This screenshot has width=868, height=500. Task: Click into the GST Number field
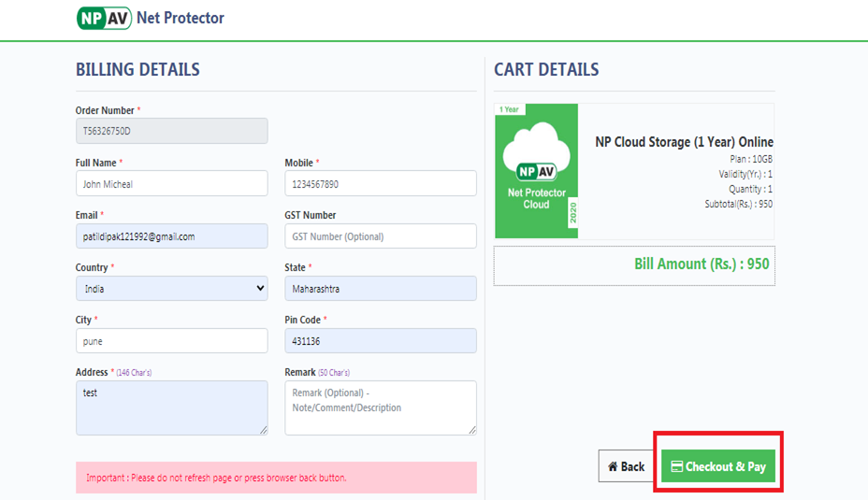(380, 236)
